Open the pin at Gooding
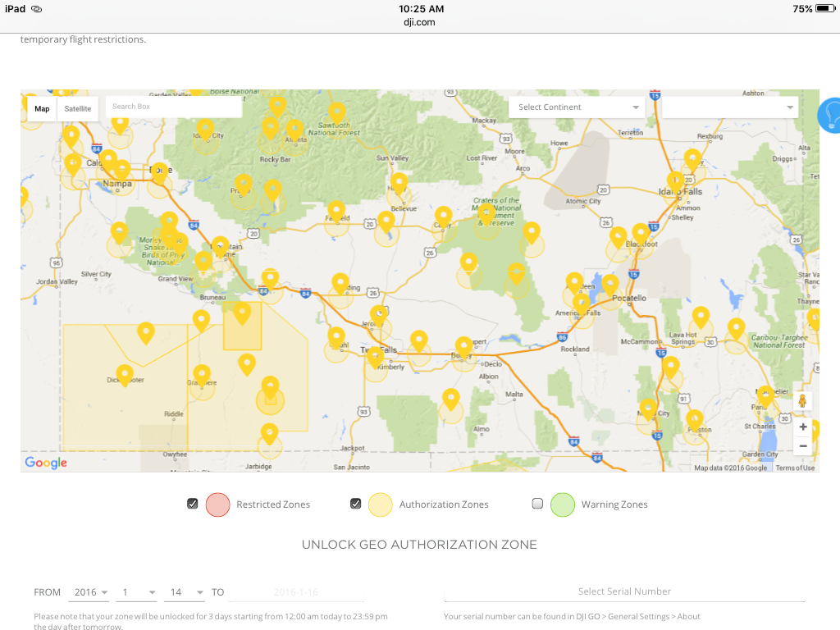 (x=340, y=284)
